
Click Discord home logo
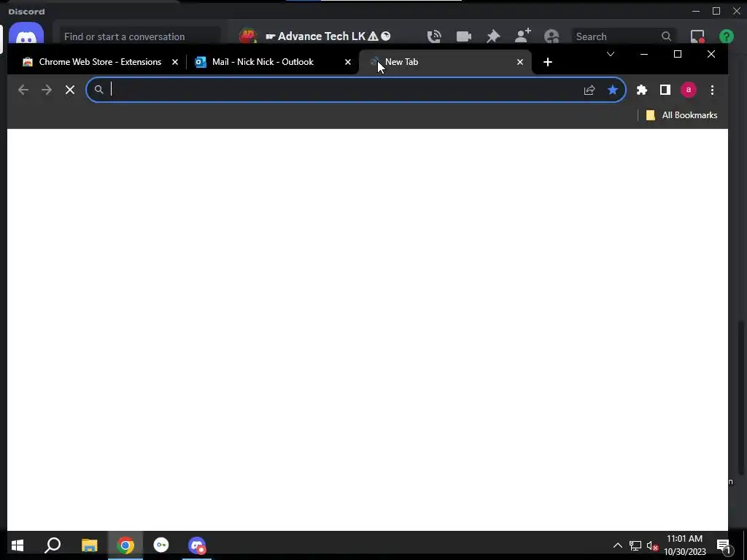click(x=26, y=34)
